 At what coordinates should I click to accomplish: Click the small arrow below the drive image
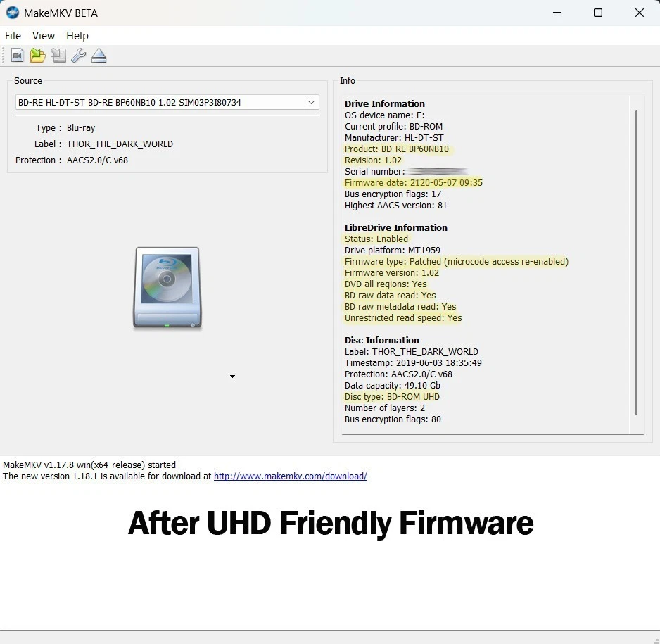pos(232,377)
